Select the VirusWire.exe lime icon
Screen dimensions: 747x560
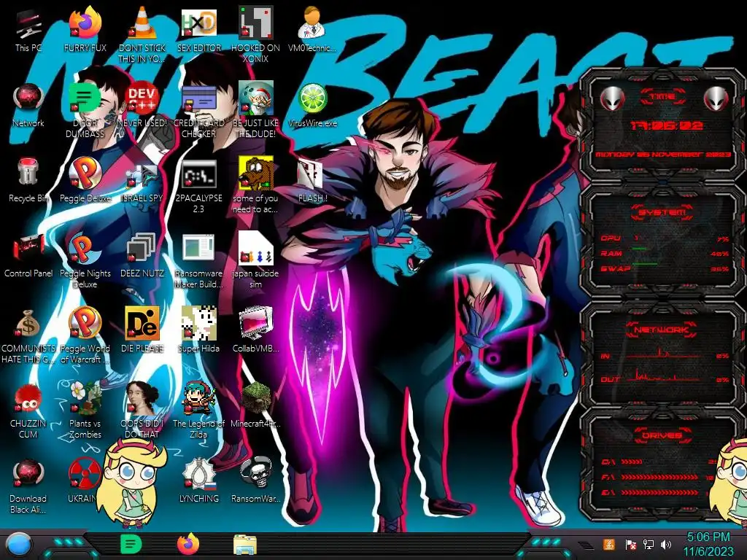click(x=312, y=98)
